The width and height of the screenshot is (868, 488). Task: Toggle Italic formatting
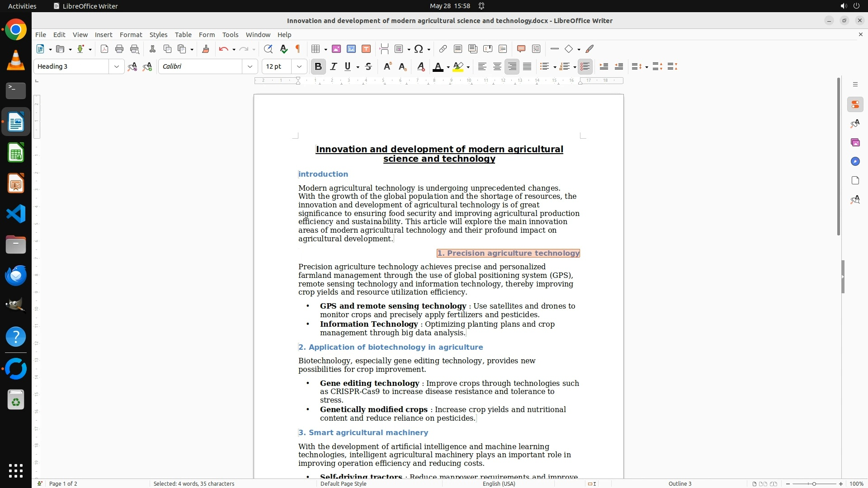[x=334, y=66]
